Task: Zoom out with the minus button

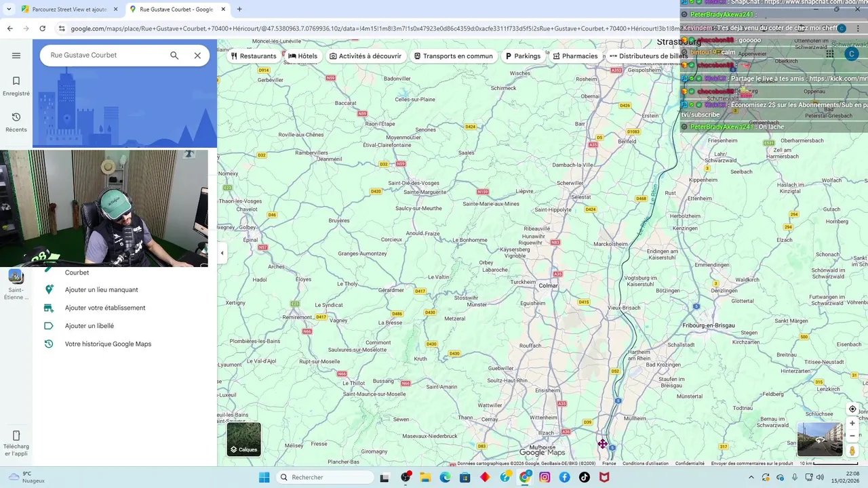Action: click(x=852, y=436)
